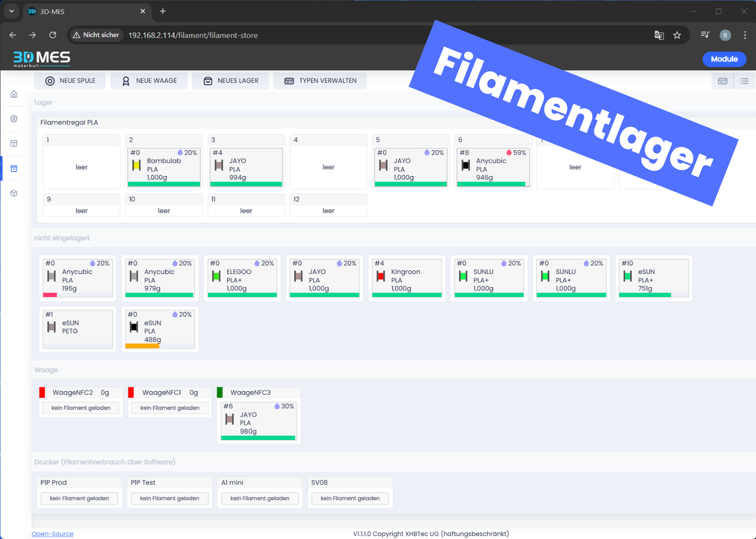Reload the page
Viewport: 756px width, 539px height.
coord(52,35)
